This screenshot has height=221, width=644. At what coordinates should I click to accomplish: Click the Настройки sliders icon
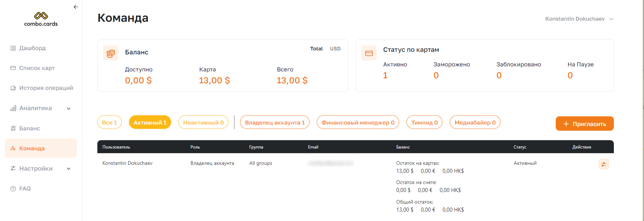[x=13, y=168]
